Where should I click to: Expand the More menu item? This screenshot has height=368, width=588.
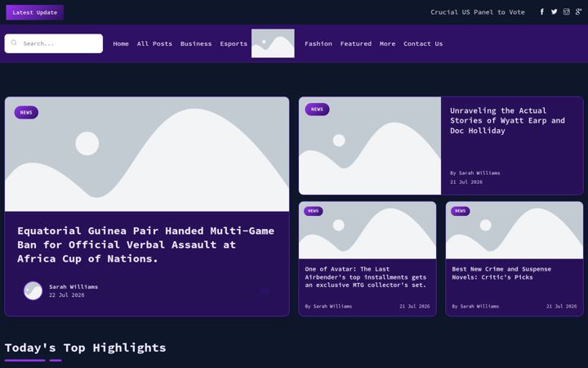(x=387, y=43)
